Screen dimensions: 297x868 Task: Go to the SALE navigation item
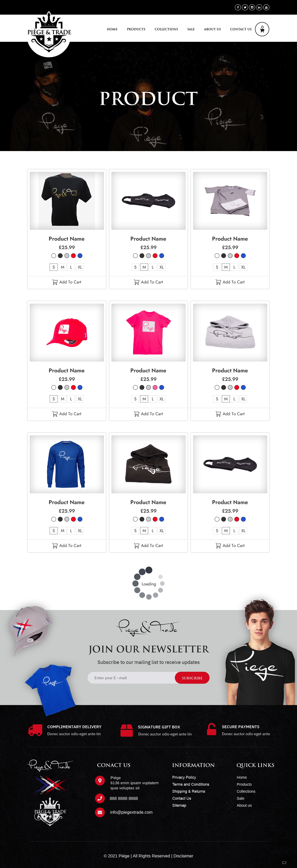click(x=191, y=29)
